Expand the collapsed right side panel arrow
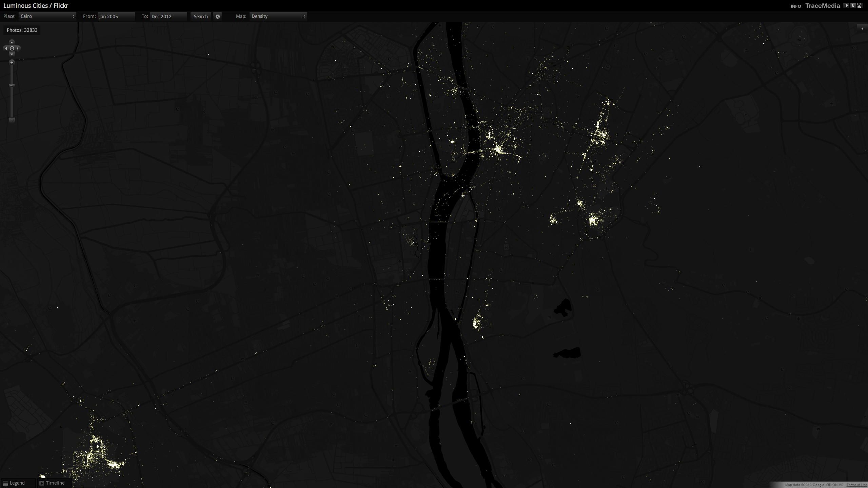868x488 pixels. click(862, 28)
